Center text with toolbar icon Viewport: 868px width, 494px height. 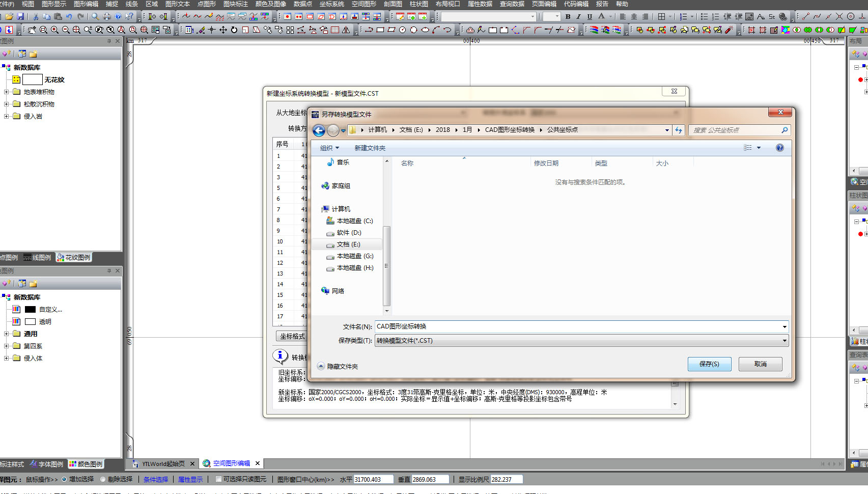click(634, 17)
